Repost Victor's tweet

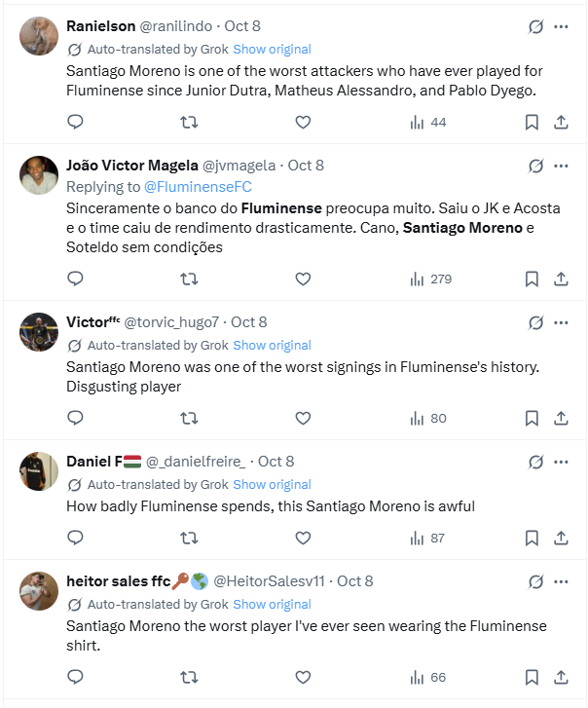pyautogui.click(x=190, y=418)
